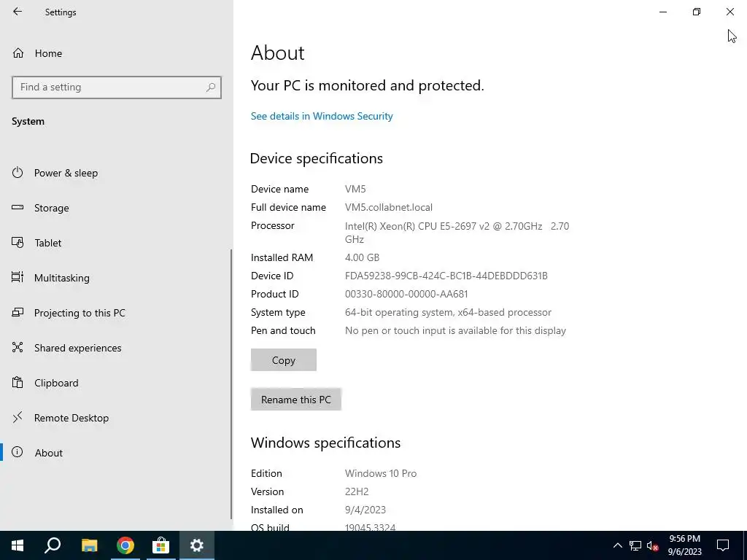Select the 4.00 GB RAM value

362,257
